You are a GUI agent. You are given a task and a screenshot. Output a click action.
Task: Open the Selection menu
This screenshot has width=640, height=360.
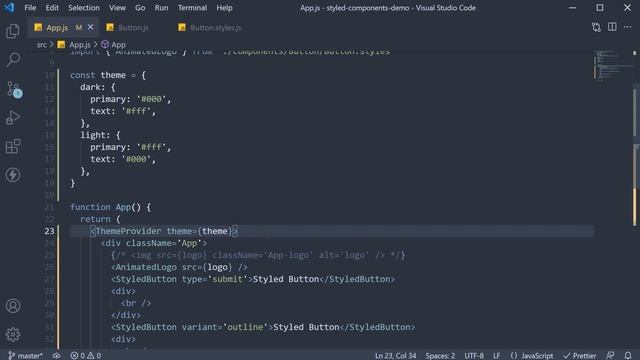pyautogui.click(x=84, y=8)
